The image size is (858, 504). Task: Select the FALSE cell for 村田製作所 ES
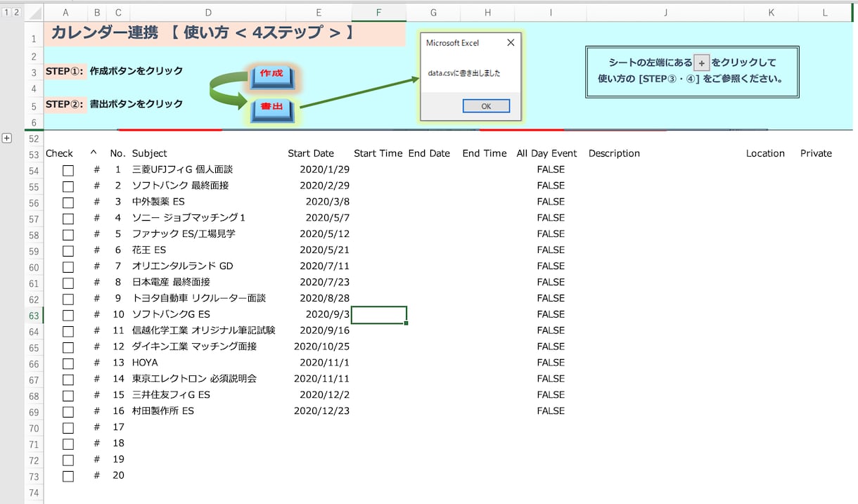click(551, 411)
